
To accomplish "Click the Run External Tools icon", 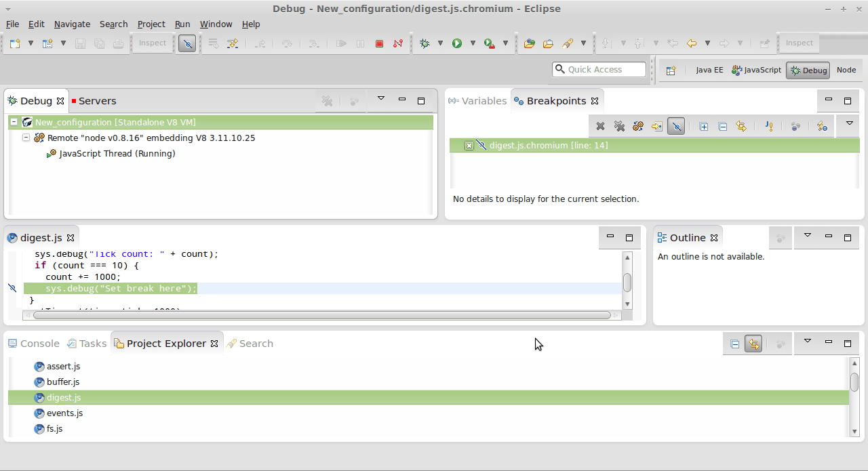I will pos(490,43).
